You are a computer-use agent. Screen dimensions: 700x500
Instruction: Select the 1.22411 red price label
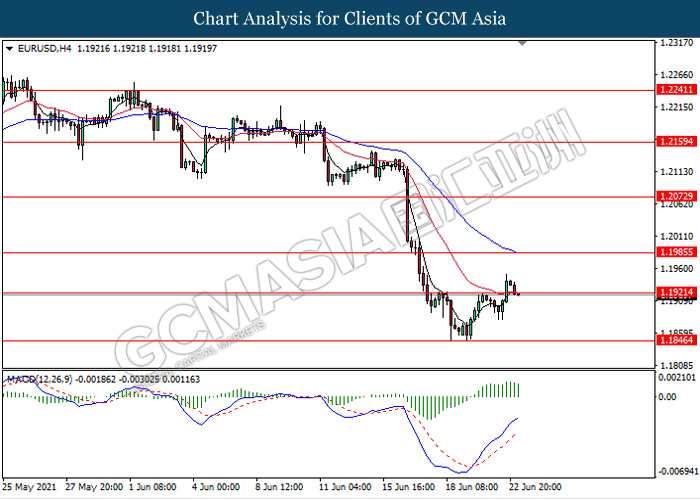(676, 90)
